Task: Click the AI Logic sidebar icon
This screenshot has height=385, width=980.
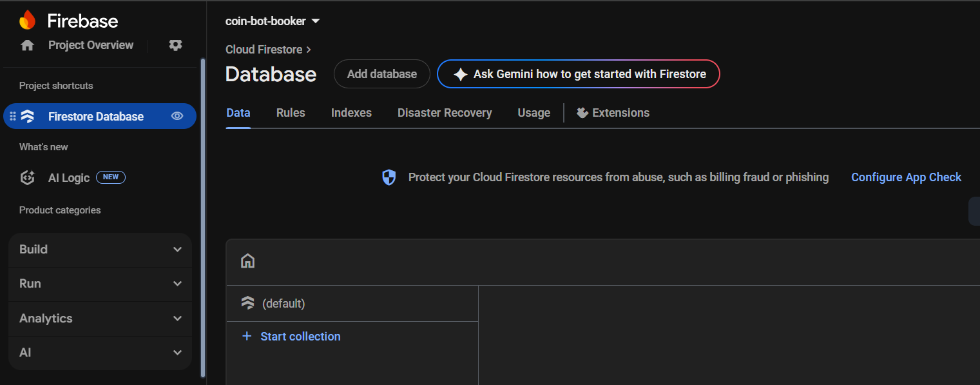Action: 28,177
